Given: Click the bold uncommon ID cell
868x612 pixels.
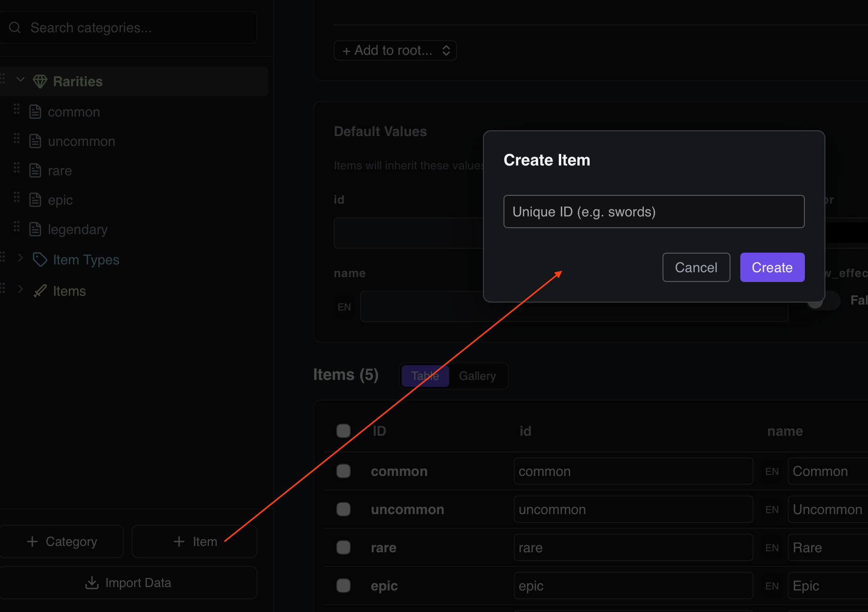Looking at the screenshot, I should (x=408, y=510).
